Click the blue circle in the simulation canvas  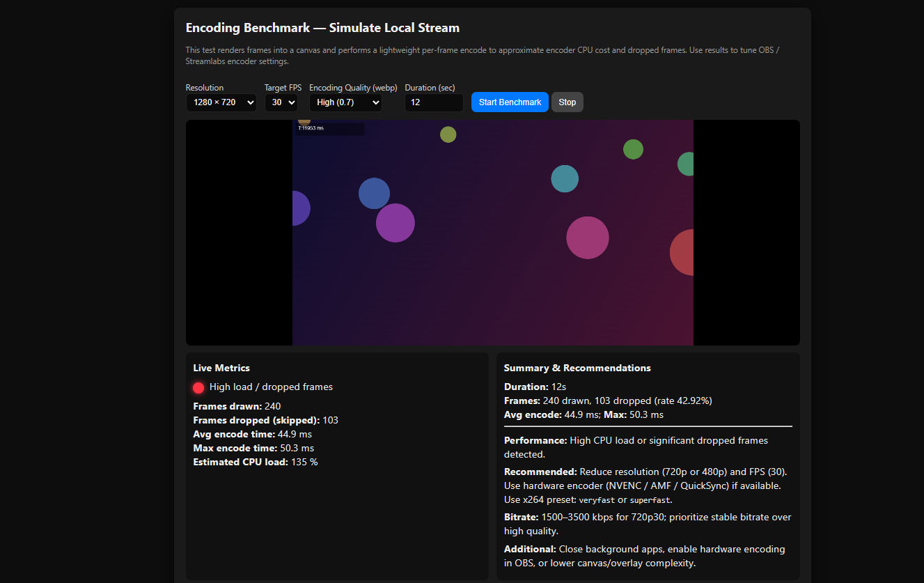[374, 193]
